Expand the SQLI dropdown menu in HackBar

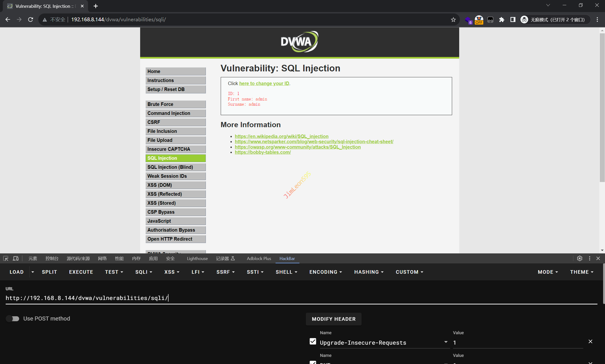tap(144, 272)
